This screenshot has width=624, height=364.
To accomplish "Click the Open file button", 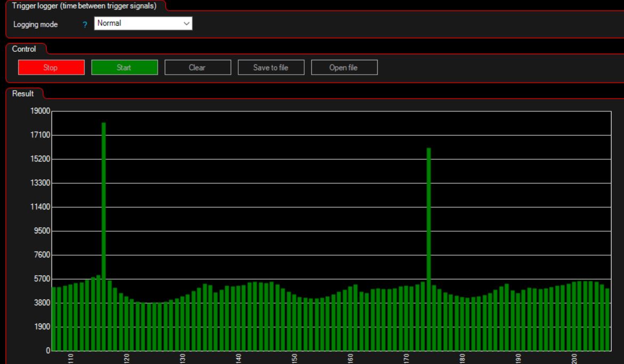I will point(344,68).
